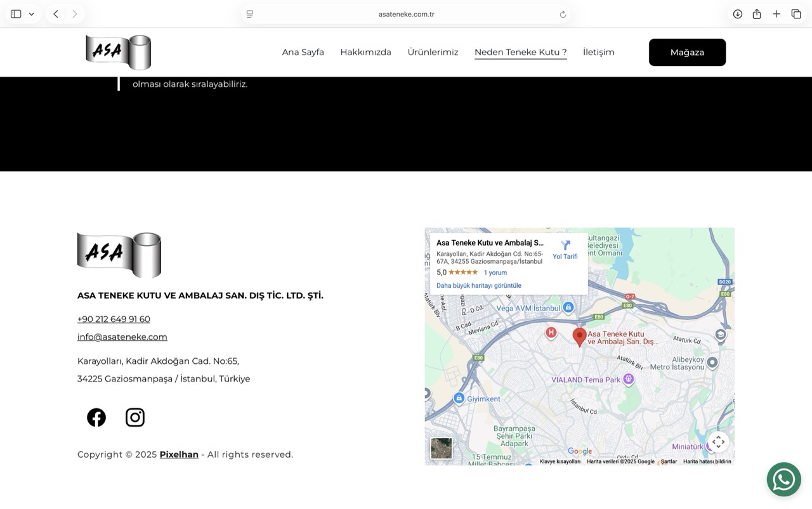The height and width of the screenshot is (509, 812).
Task: Open Safari tab overview icon
Action: pos(796,14)
